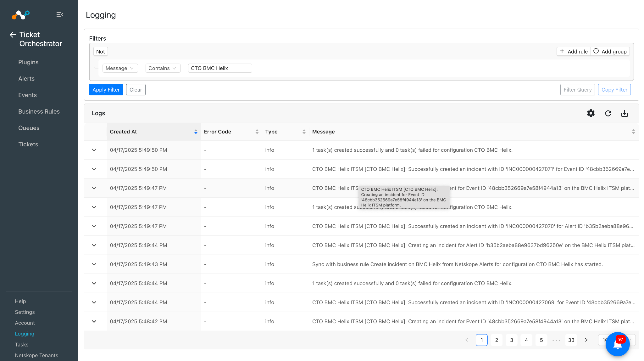The image size is (644, 361).
Task: Click the Netskope logo icon
Action: [20, 14]
